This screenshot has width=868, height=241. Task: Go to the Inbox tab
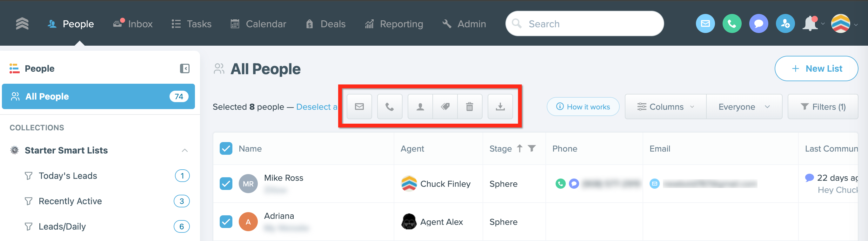coord(133,24)
